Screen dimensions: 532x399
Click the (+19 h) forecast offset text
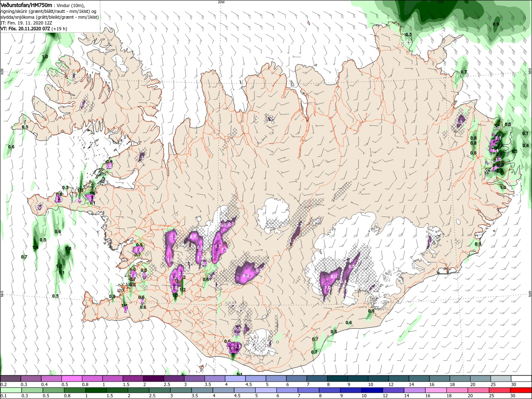click(x=59, y=29)
